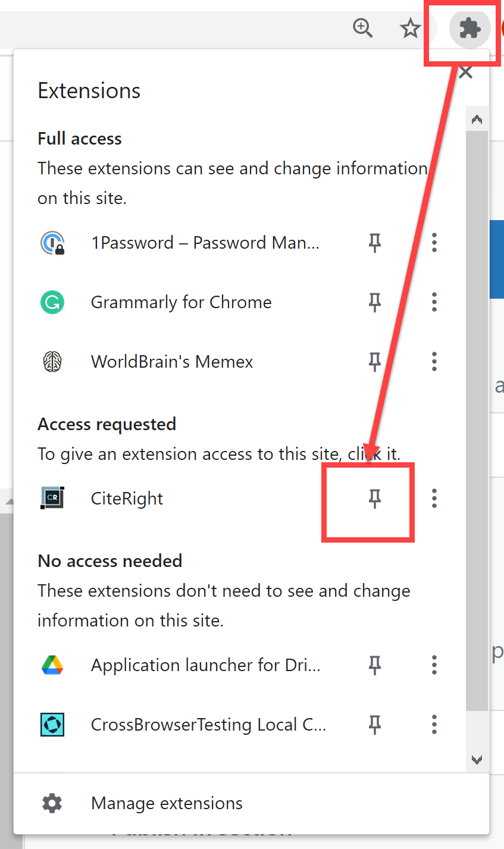
Task: Open the Extensions puzzle piece menu
Action: (x=470, y=28)
